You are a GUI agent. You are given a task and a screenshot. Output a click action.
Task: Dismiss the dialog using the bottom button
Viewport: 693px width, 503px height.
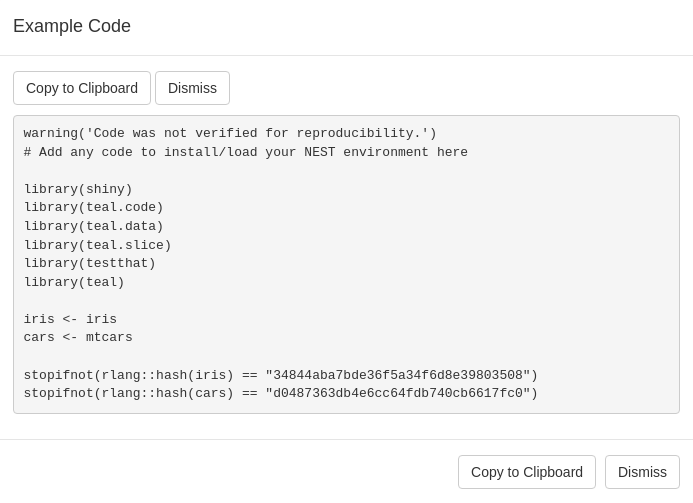coord(642,472)
